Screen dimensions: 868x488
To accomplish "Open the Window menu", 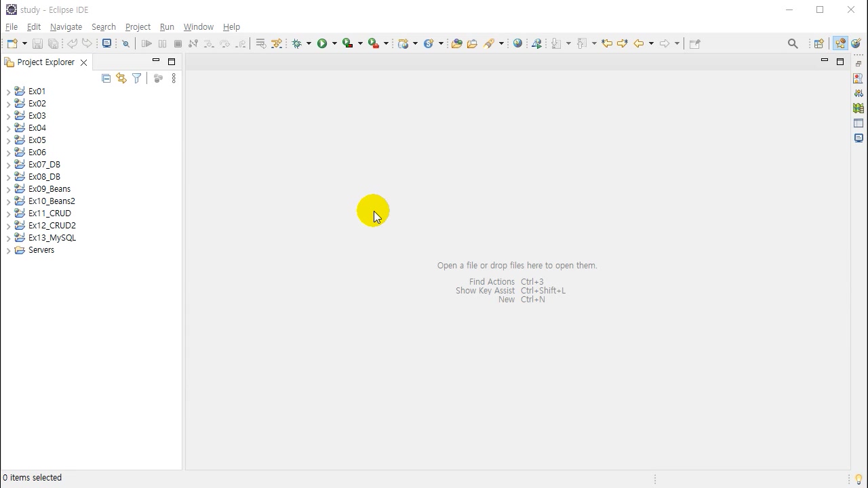I will point(198,27).
